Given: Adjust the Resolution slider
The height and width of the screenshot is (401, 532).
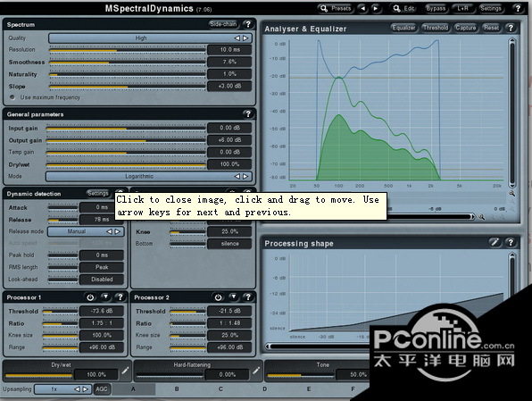Looking at the screenshot, I should [128, 50].
